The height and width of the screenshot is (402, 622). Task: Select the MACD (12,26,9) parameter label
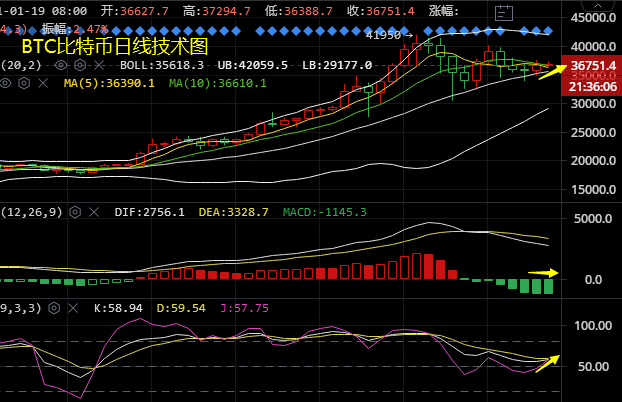tap(31, 212)
